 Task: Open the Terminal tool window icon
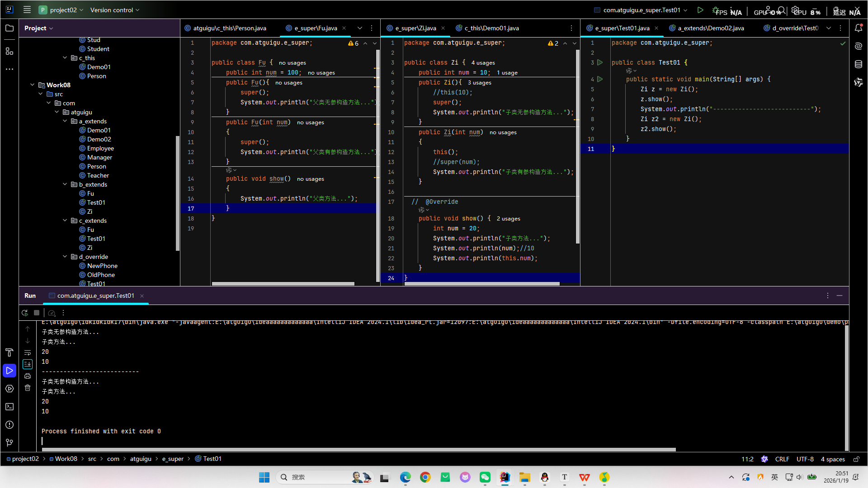(x=9, y=407)
